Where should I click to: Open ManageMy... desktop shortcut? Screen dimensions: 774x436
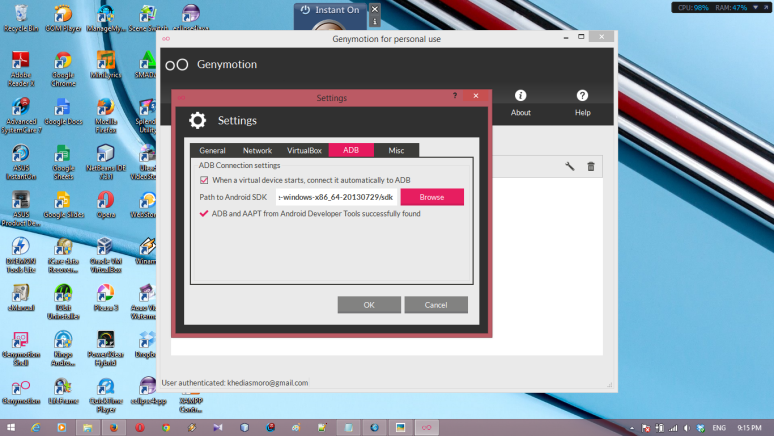click(x=106, y=18)
